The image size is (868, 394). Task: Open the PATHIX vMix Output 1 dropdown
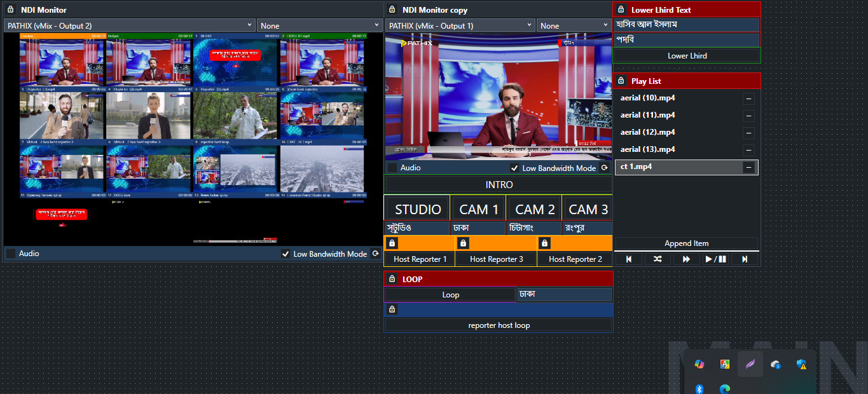coord(460,26)
